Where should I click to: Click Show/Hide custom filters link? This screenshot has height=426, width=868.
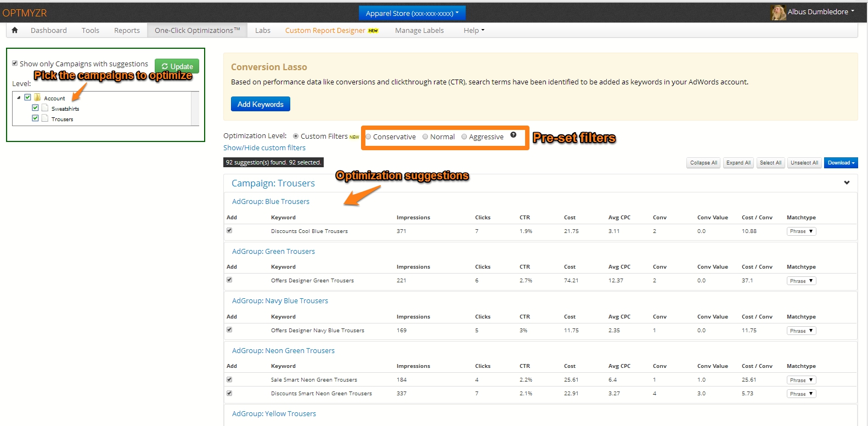click(x=264, y=148)
